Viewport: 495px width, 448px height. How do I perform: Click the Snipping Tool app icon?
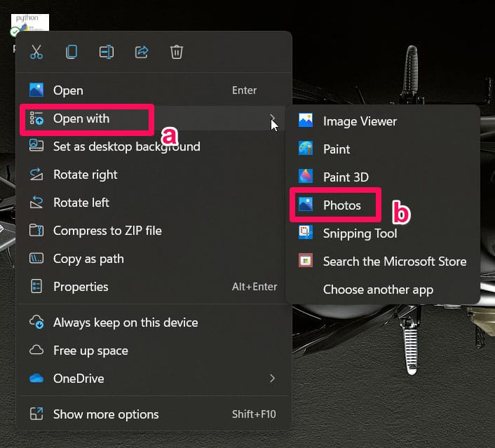306,232
